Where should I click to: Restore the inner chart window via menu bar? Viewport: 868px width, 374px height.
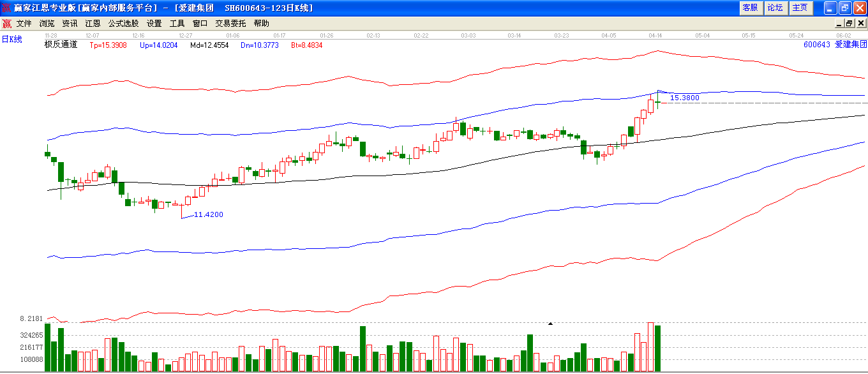(849, 23)
